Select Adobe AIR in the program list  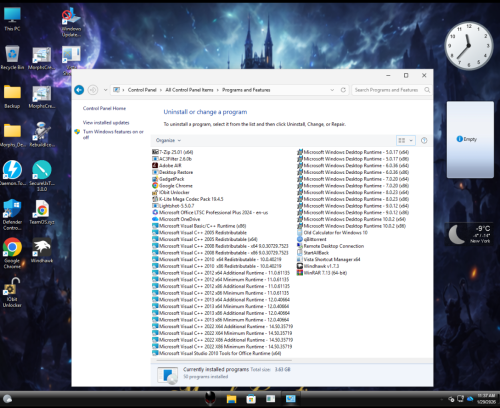167,166
